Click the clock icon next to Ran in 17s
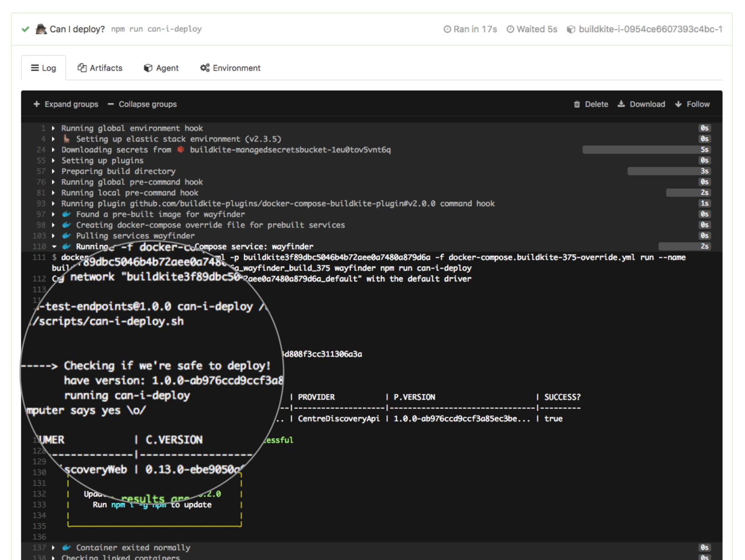This screenshot has height=560, width=745. tap(447, 29)
